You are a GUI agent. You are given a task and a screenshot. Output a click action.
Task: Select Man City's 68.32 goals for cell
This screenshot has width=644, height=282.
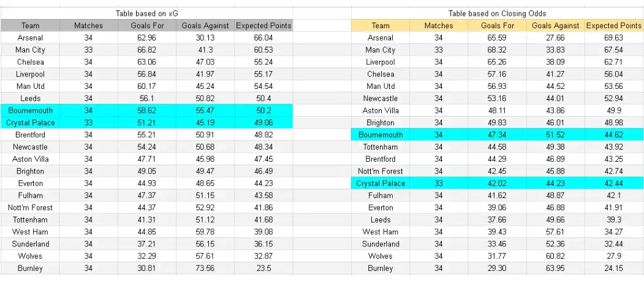coord(498,50)
